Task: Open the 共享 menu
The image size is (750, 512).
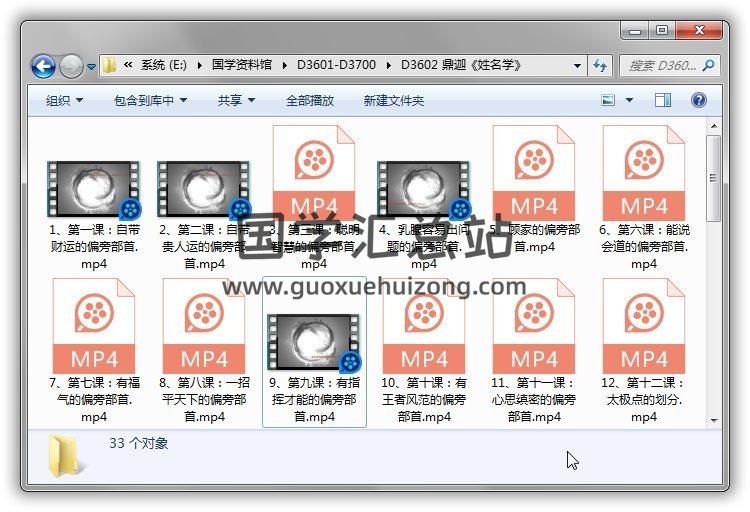Action: tap(236, 100)
